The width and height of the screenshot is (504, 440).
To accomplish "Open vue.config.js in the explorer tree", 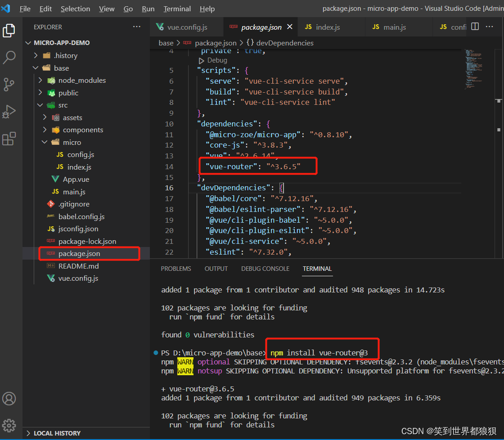I will (87, 278).
